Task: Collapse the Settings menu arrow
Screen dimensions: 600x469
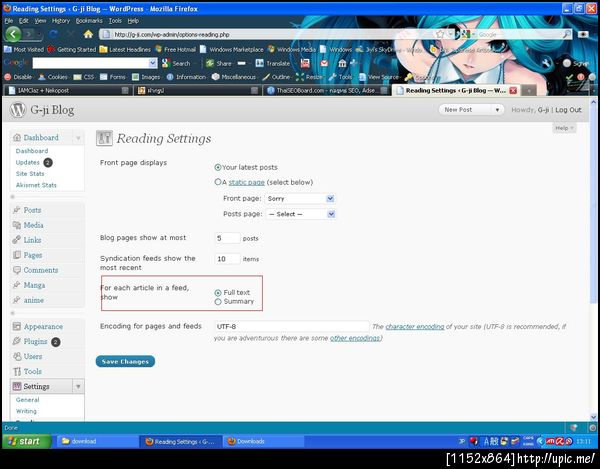Action: coord(78,386)
